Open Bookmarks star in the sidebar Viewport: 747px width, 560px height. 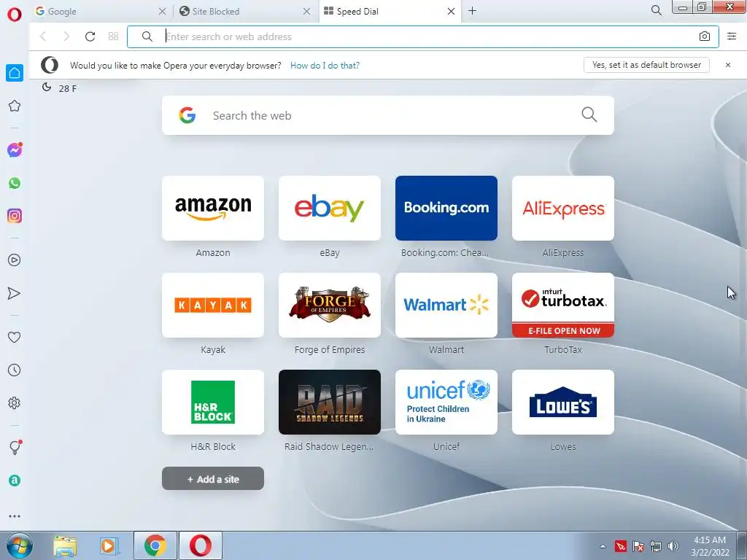point(15,106)
